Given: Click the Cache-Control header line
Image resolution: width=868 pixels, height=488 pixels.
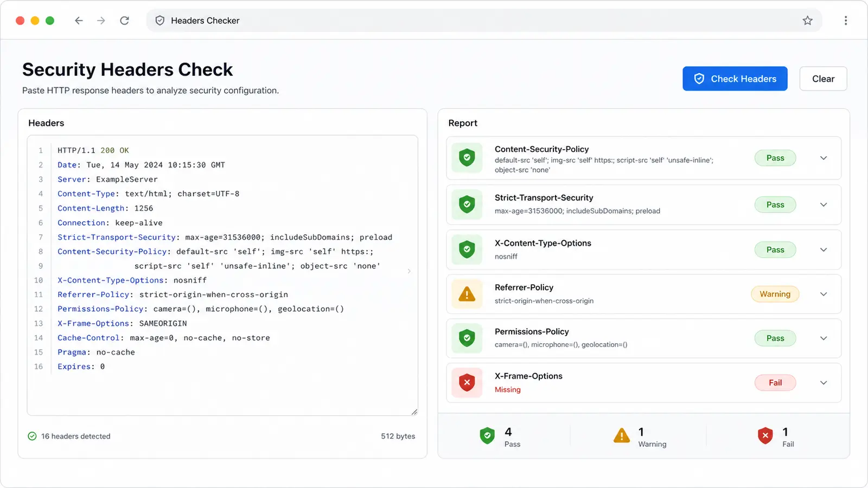Looking at the screenshot, I should [163, 338].
